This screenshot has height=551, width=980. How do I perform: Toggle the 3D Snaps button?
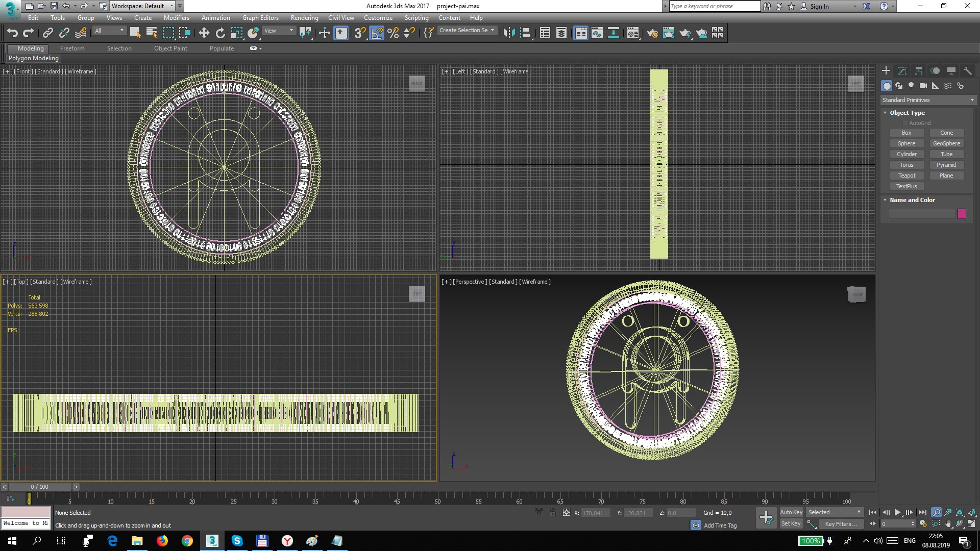tap(360, 33)
